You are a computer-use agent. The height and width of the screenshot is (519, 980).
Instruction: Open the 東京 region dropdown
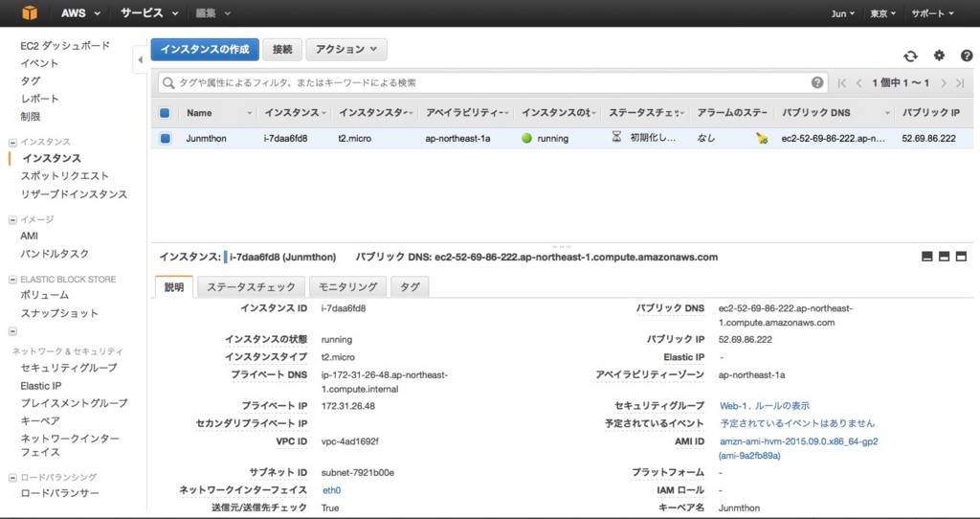tap(882, 13)
